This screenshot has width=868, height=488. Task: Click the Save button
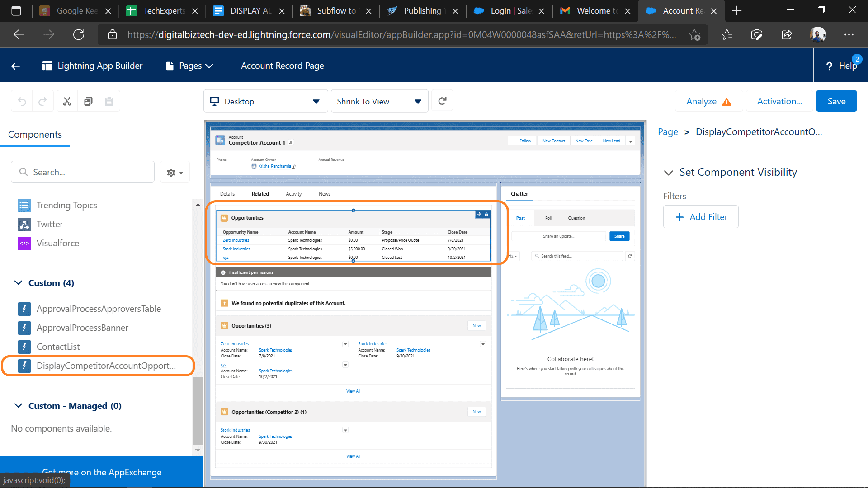pyautogui.click(x=836, y=101)
